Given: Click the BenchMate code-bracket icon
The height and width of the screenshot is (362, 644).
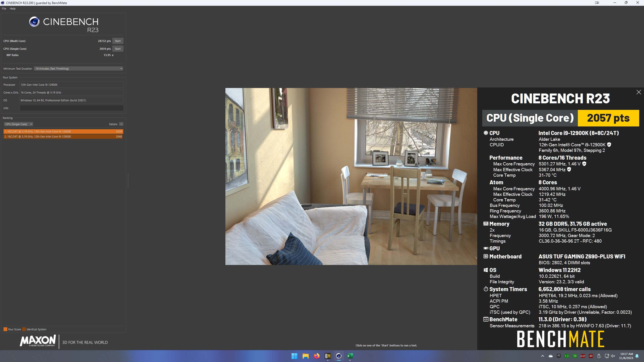Looking at the screenshot, I should (x=486, y=319).
